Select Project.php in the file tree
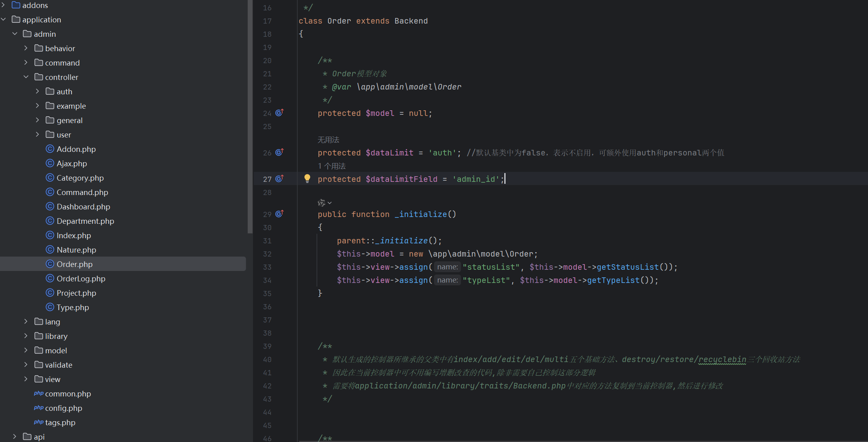The height and width of the screenshot is (442, 868). tap(76, 293)
